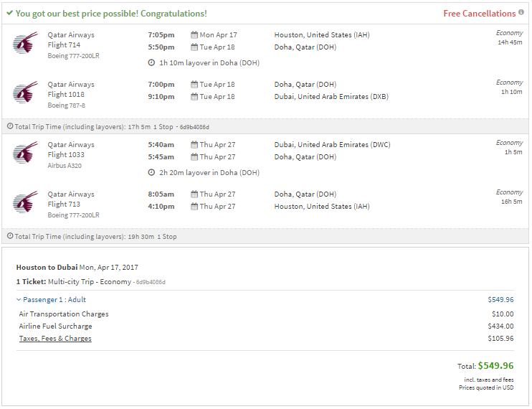Click the Houston to Dubai heading
Screen dimensions: 532x409
click(47, 267)
